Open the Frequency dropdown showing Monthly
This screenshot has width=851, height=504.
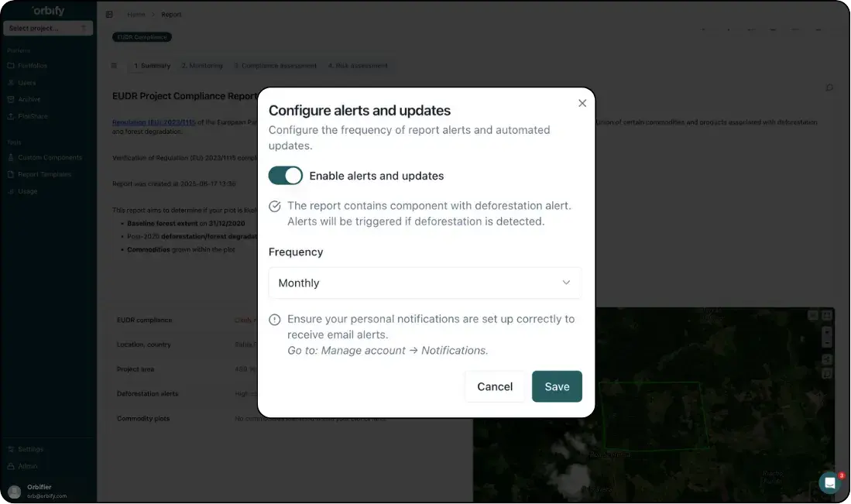click(424, 283)
